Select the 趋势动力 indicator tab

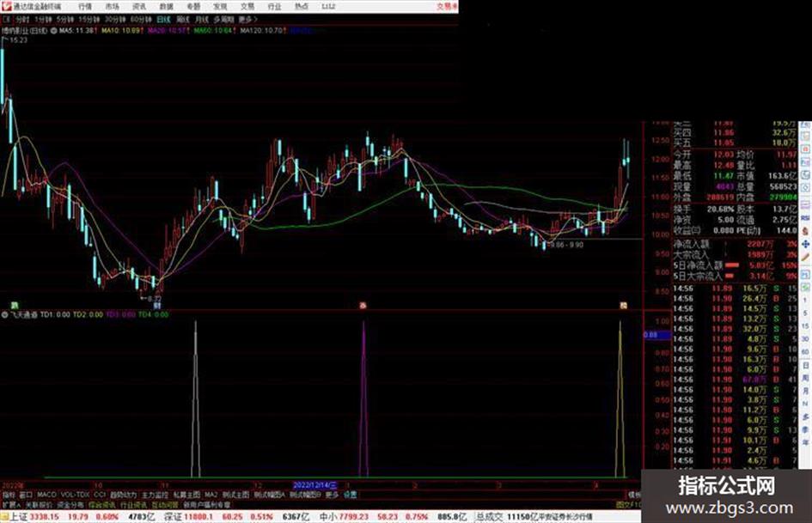click(x=123, y=495)
